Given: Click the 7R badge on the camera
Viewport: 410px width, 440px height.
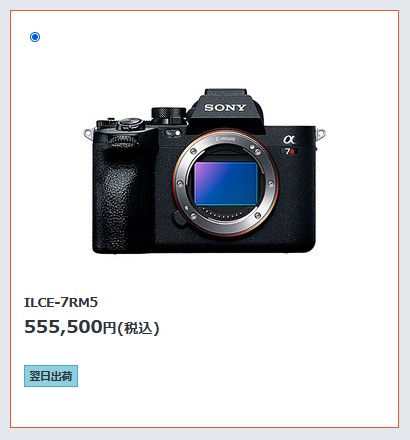Looking at the screenshot, I should click(x=289, y=152).
